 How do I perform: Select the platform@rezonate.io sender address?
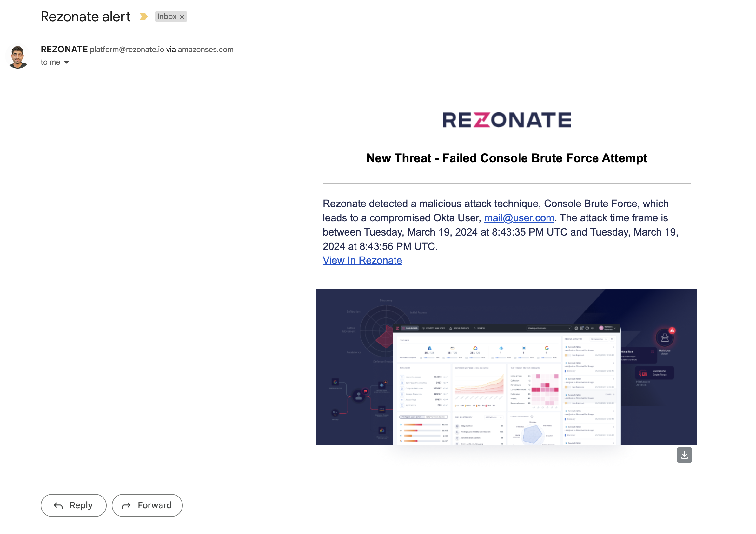(x=127, y=50)
